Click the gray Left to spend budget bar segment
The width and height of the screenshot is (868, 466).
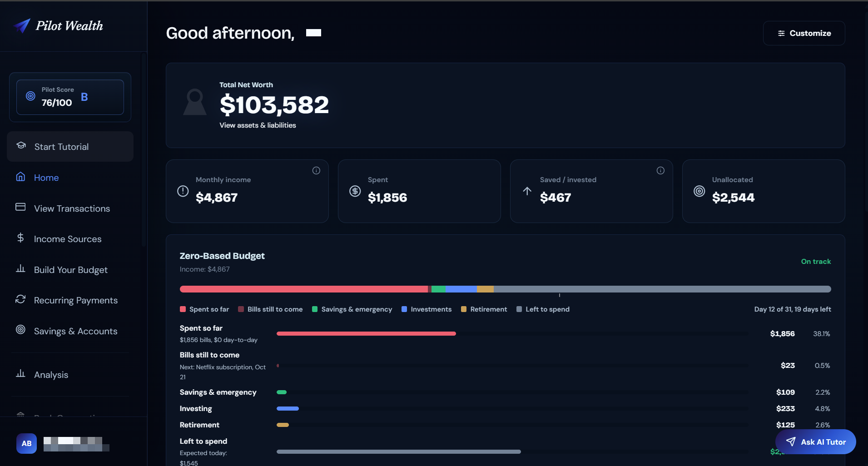coord(662,289)
